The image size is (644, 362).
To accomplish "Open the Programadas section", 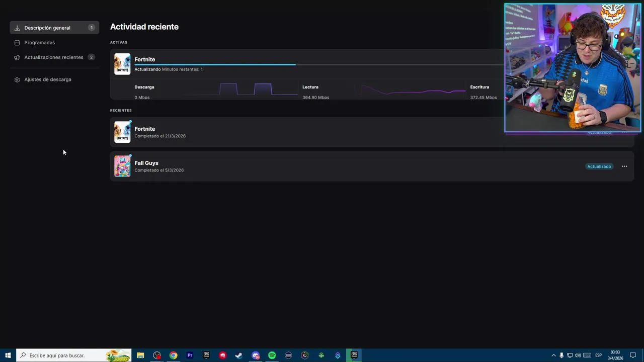I will click(39, 43).
